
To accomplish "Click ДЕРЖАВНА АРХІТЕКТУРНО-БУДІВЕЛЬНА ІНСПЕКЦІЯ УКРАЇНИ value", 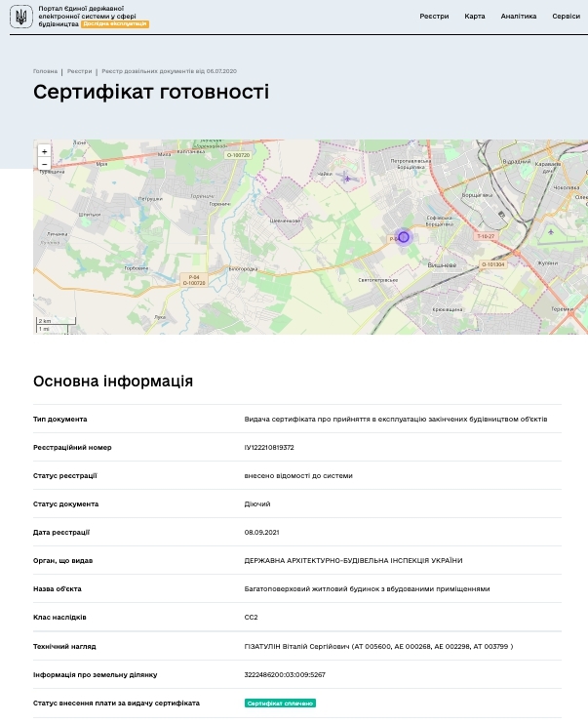I will point(354,560).
